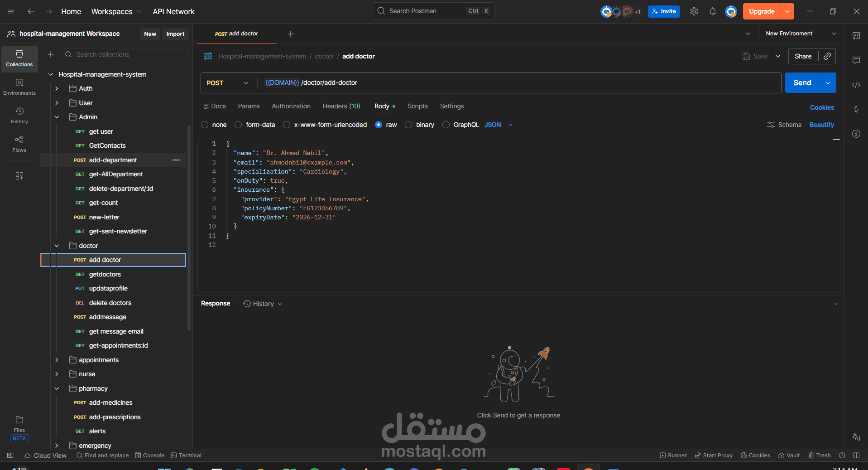Open the Cookies link
The height and width of the screenshot is (470, 868).
point(822,107)
